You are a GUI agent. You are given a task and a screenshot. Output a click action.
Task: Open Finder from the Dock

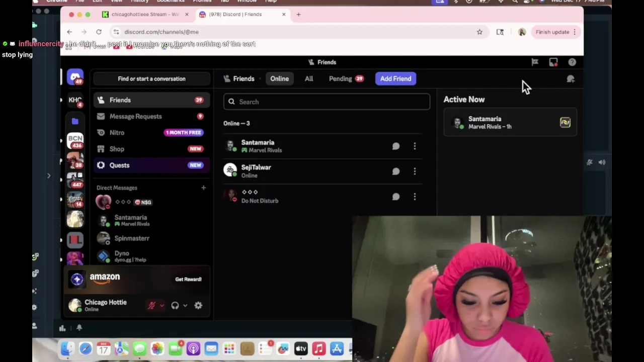[67, 348]
